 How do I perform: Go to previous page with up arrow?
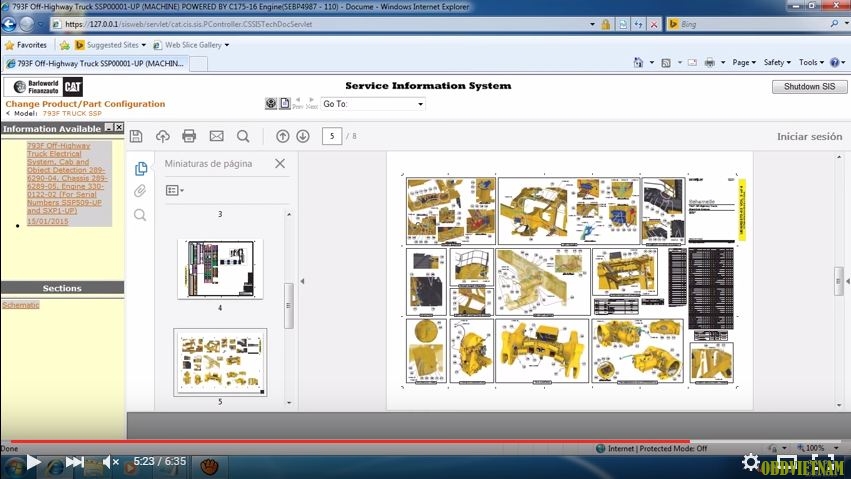tap(283, 136)
